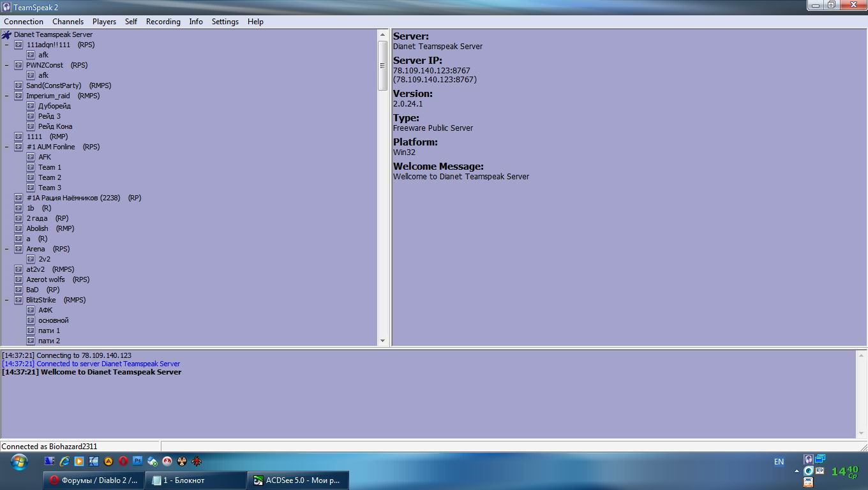This screenshot has height=490, width=868.
Task: Click the red flame quick launch icon
Action: tap(167, 461)
